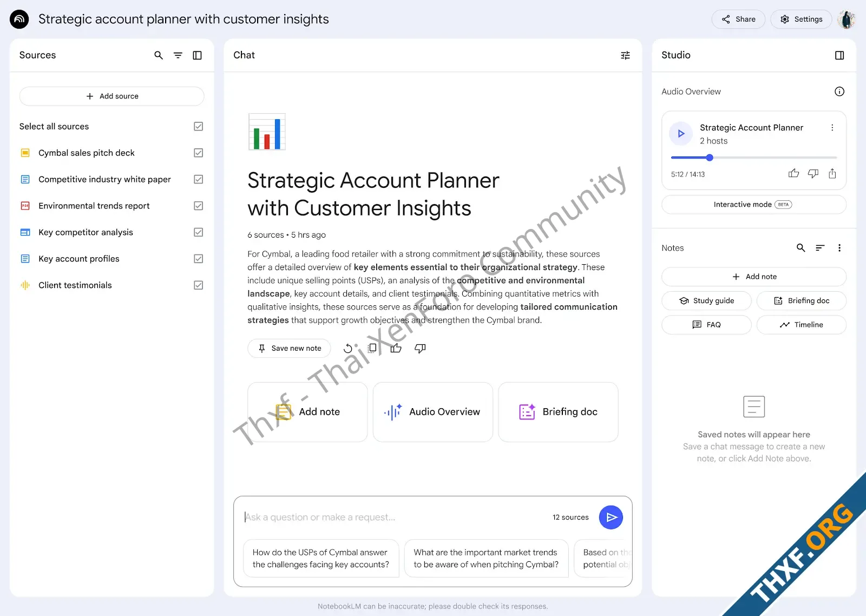Viewport: 866px width, 616px height.
Task: Search notes with magnifier icon
Action: point(801,248)
